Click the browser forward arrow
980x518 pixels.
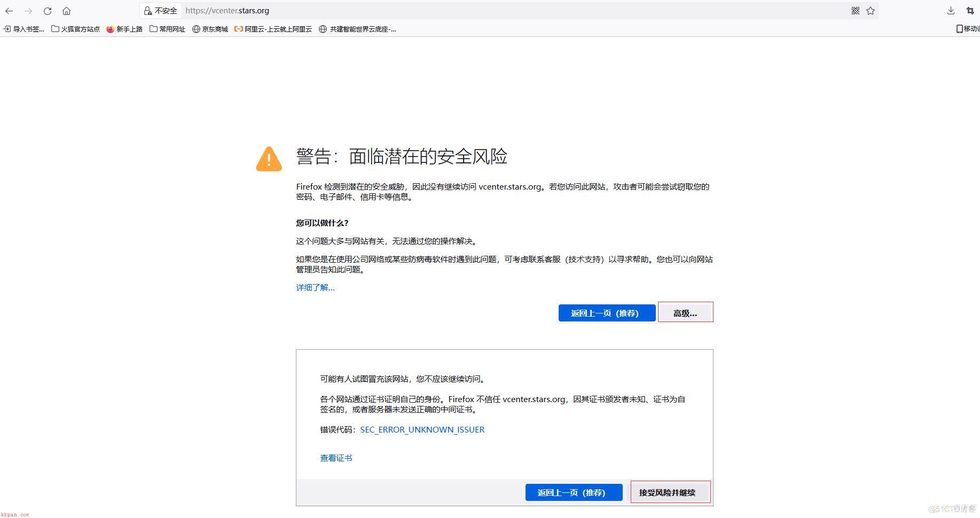click(28, 11)
